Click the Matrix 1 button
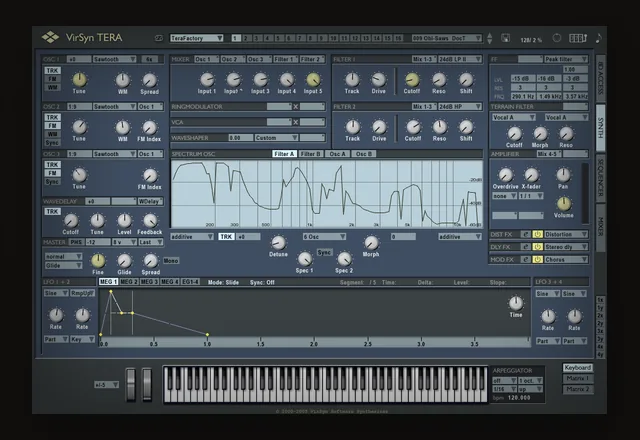Viewport: 640px width, 440px height. 578,378
